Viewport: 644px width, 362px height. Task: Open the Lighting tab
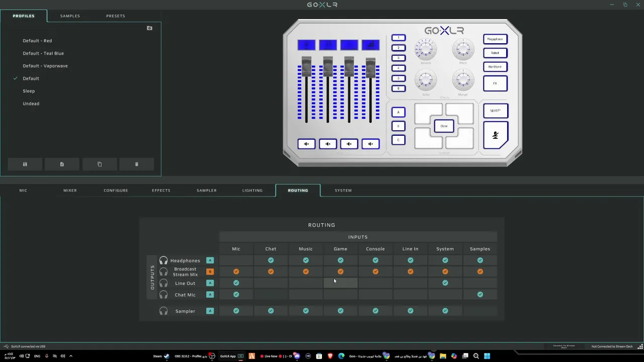point(252,191)
